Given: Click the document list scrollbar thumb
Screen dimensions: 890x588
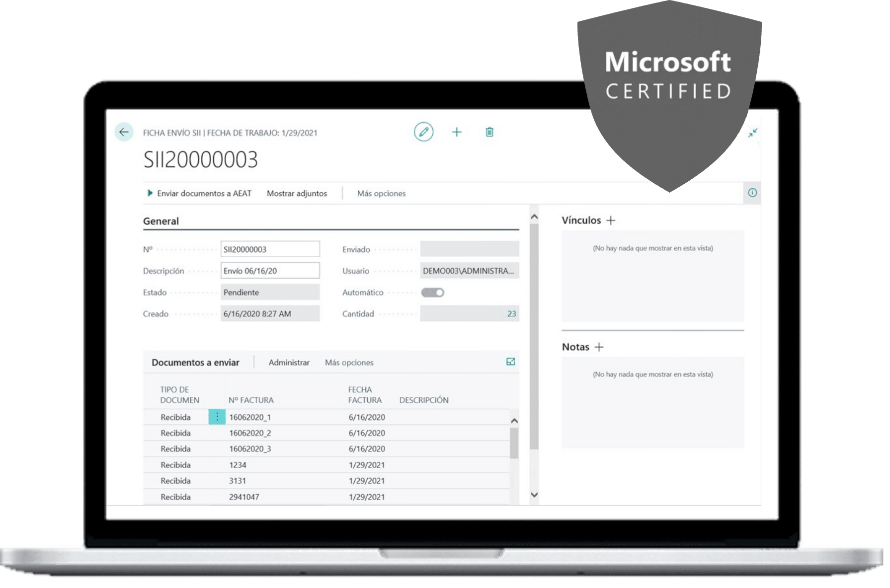Looking at the screenshot, I should (x=514, y=442).
